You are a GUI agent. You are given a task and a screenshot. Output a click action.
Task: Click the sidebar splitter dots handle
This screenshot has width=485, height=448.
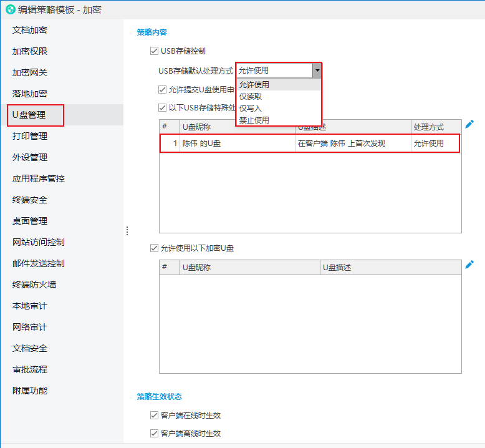coord(127,231)
